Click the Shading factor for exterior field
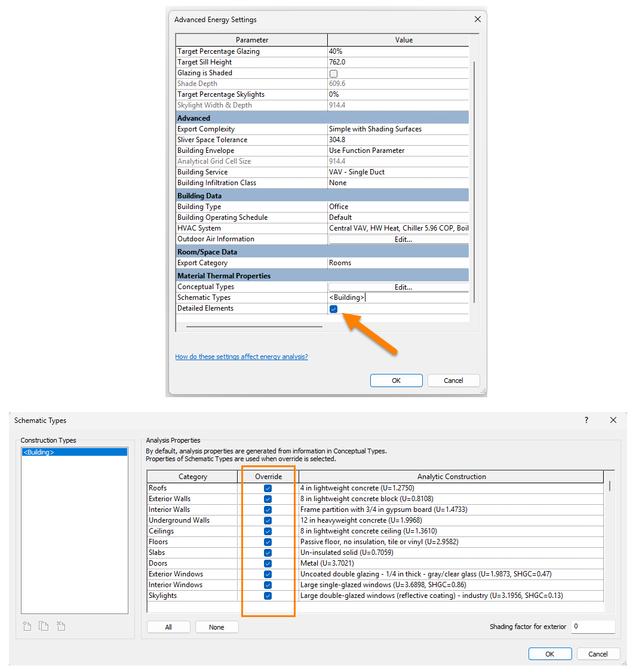The height and width of the screenshot is (672, 636). point(592,627)
